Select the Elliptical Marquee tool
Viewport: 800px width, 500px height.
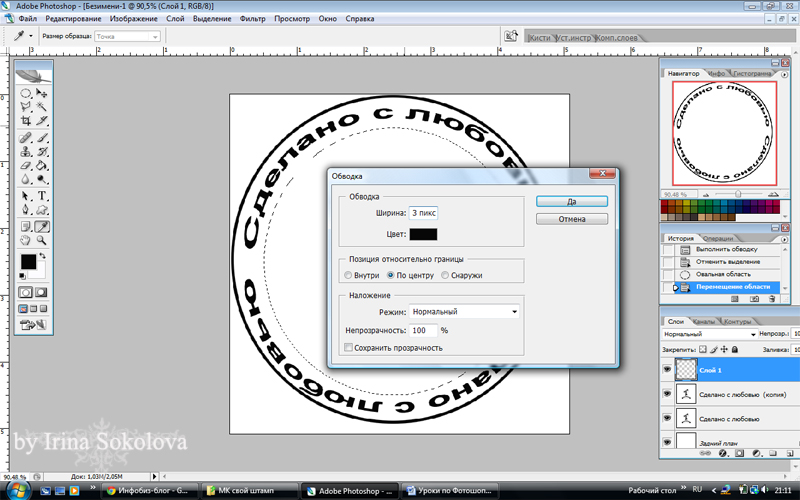click(26, 93)
